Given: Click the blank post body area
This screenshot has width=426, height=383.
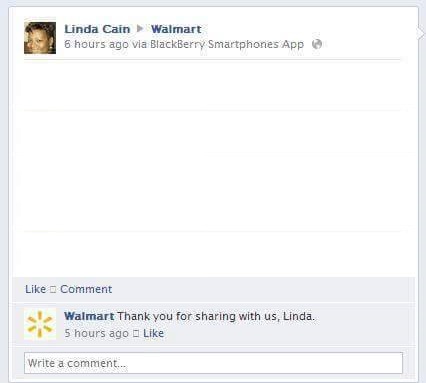Looking at the screenshot, I should [x=213, y=168].
